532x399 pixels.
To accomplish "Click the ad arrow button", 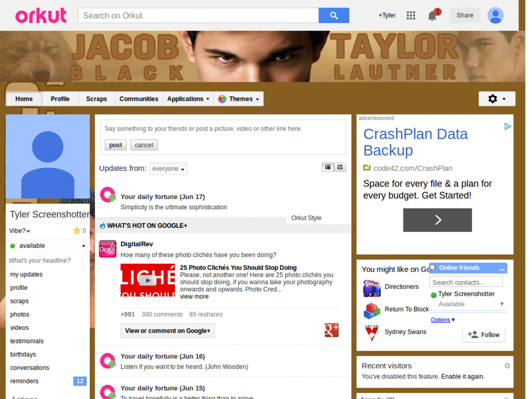I will pyautogui.click(x=437, y=220).
